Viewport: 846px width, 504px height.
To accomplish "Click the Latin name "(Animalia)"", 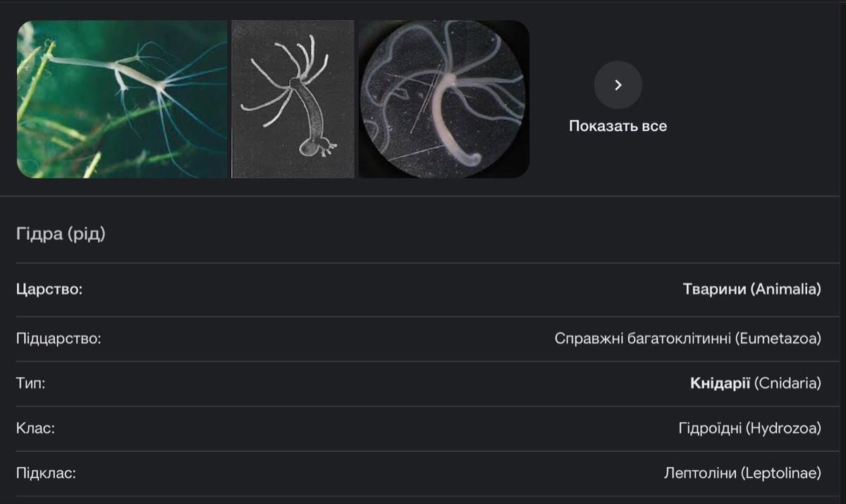I will click(x=785, y=289).
